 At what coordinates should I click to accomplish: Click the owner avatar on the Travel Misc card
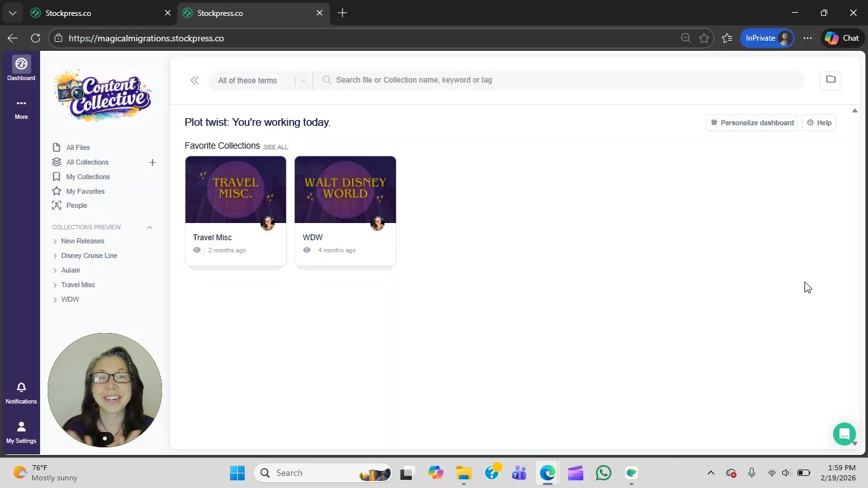[268, 223]
